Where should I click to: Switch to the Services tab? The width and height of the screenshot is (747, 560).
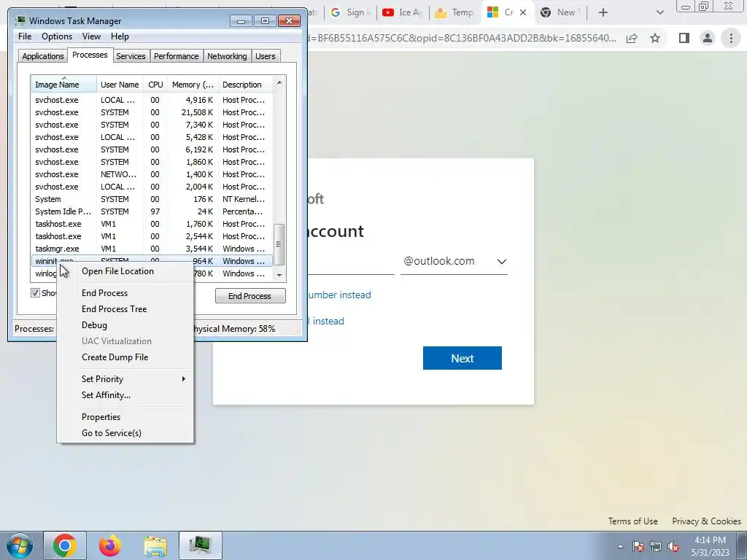(131, 56)
